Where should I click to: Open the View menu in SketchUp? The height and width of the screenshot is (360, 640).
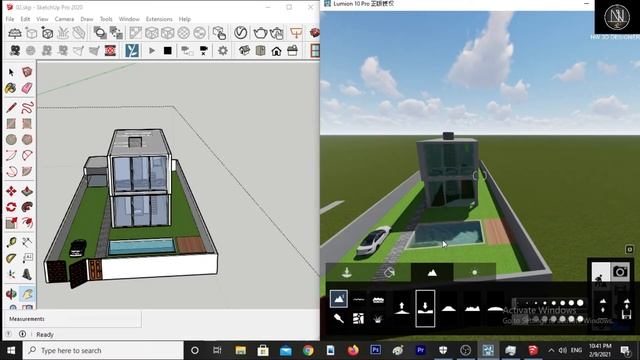coord(42,19)
